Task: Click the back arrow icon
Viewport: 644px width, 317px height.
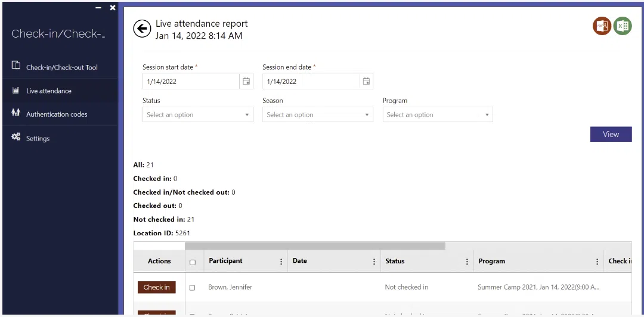Action: click(x=142, y=29)
